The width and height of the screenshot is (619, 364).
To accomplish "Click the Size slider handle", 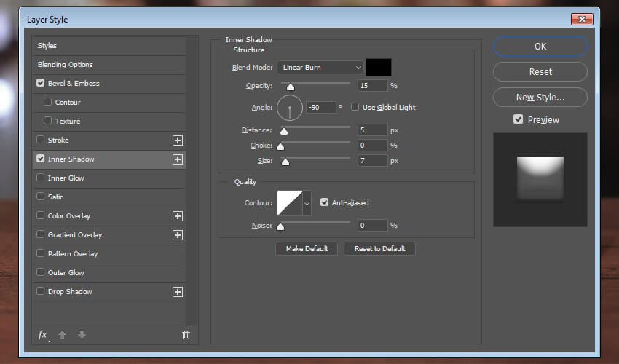I will (285, 162).
